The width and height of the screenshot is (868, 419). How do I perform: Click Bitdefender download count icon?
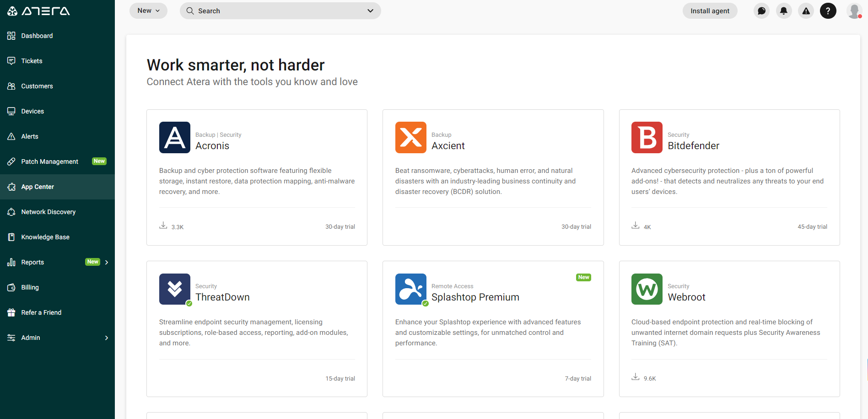(x=636, y=225)
